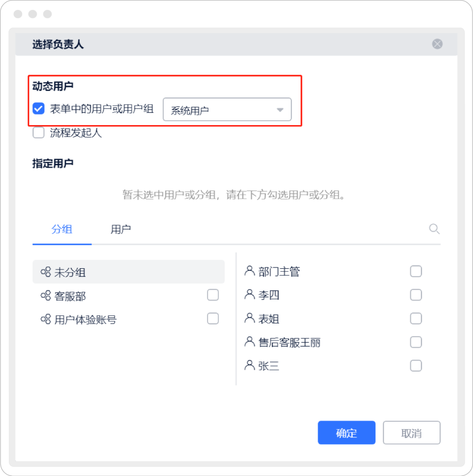Screen dimensions: 473x476
Task: Click the group icon beside 未分组
Action: coord(46,272)
